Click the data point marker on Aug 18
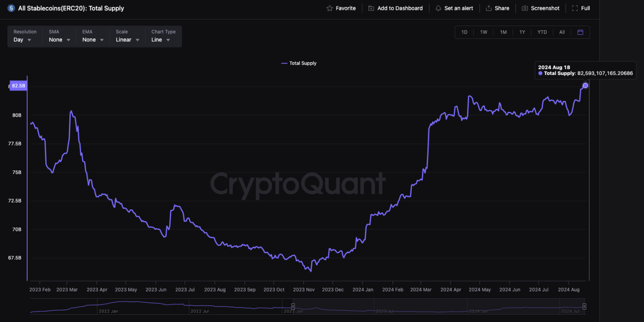 [585, 85]
